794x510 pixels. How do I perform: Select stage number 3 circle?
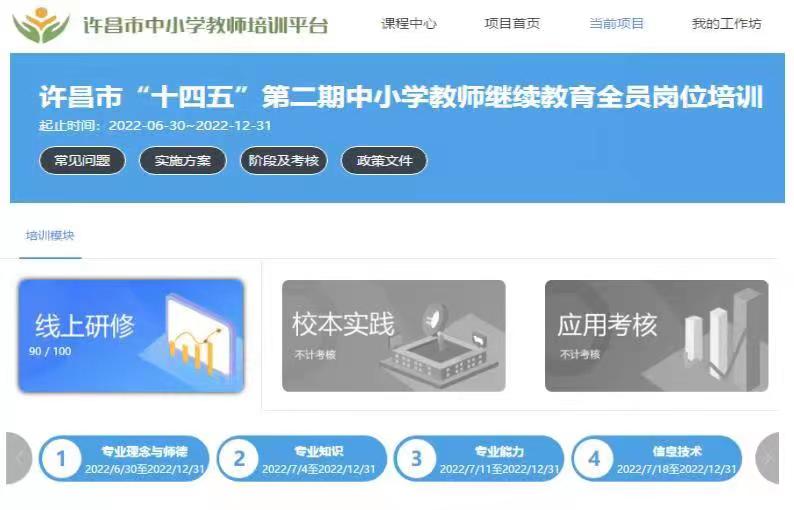416,459
